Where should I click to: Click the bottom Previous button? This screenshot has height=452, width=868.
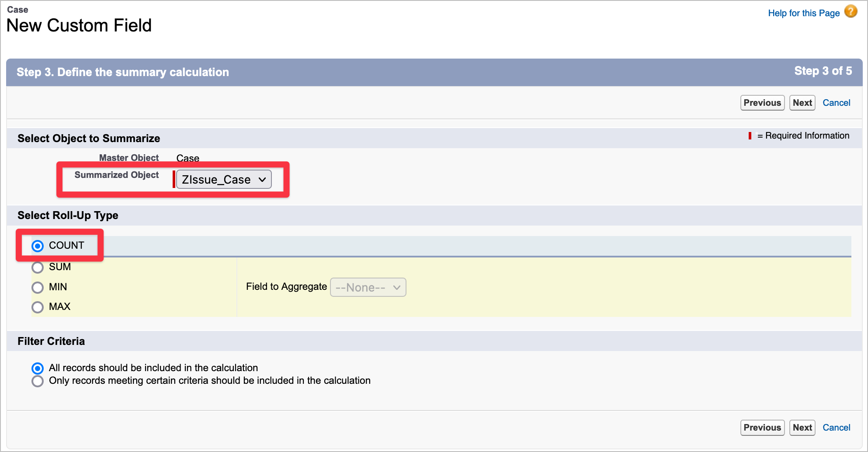point(762,428)
